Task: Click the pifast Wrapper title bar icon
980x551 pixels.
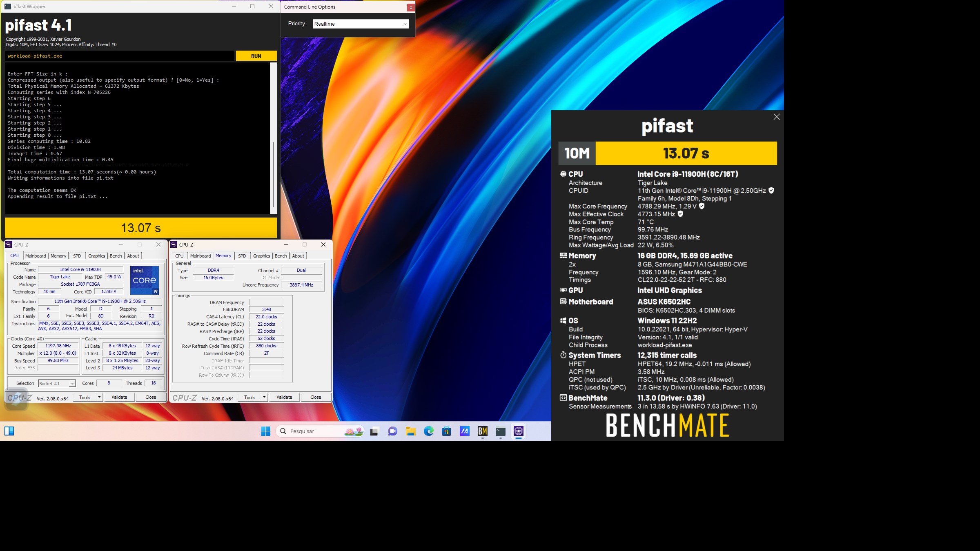Action: coord(8,7)
